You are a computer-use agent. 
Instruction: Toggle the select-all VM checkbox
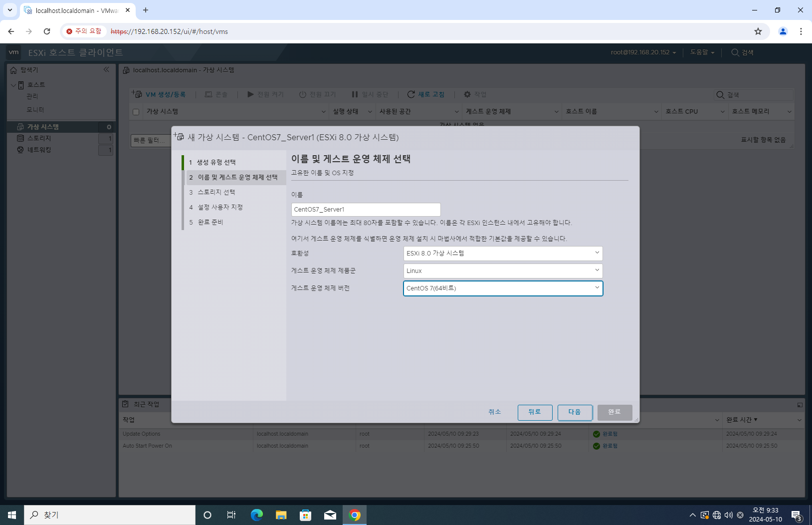pyautogui.click(x=136, y=112)
